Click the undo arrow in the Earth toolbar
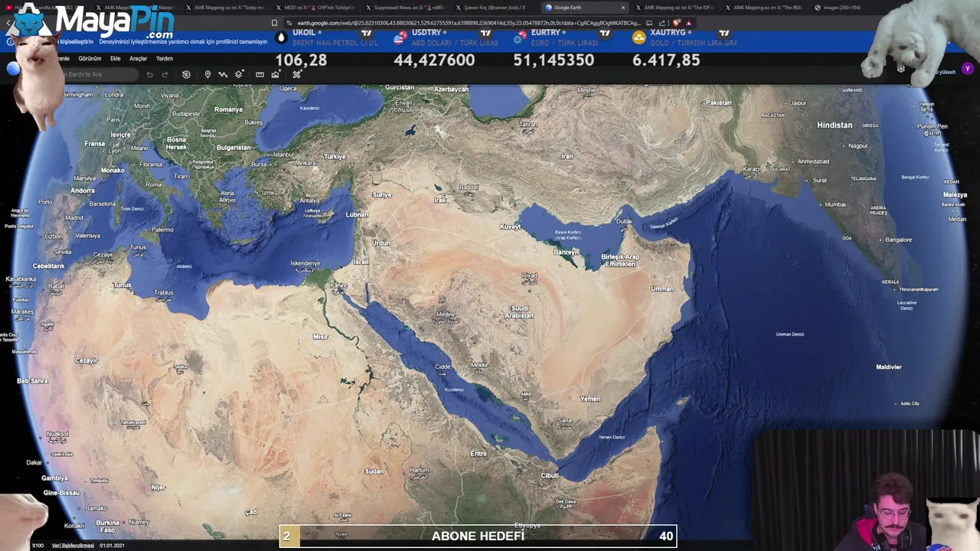 pyautogui.click(x=149, y=74)
